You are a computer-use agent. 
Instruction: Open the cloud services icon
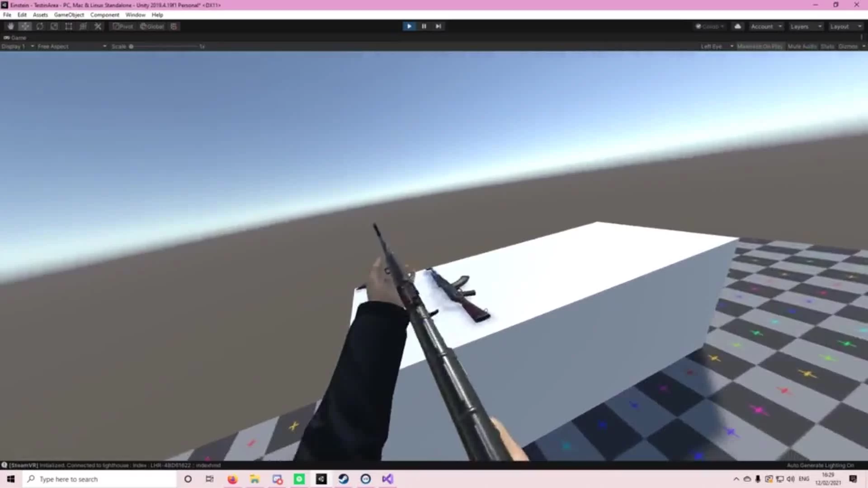coord(737,26)
